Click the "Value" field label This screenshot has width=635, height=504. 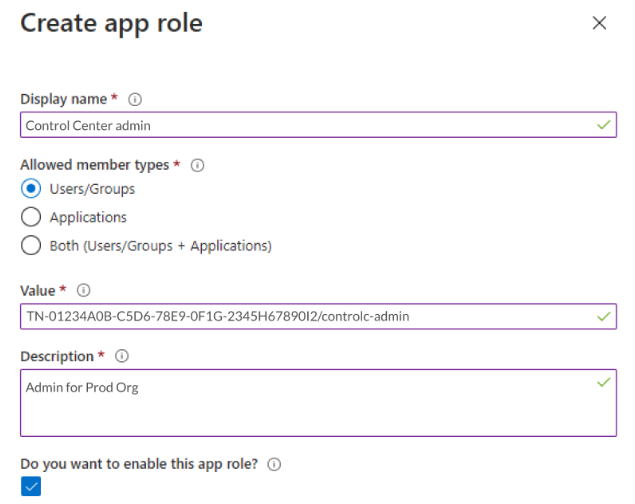[x=38, y=291]
